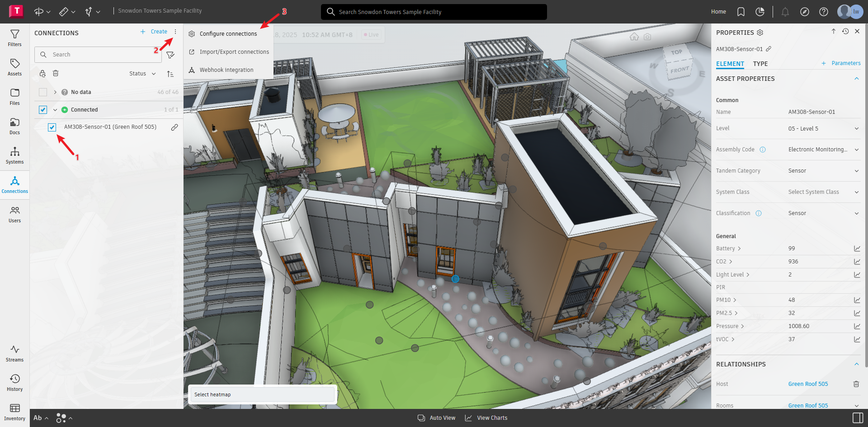Viewport: 868px width, 427px height.
Task: Open the notifications bell
Action: click(785, 12)
